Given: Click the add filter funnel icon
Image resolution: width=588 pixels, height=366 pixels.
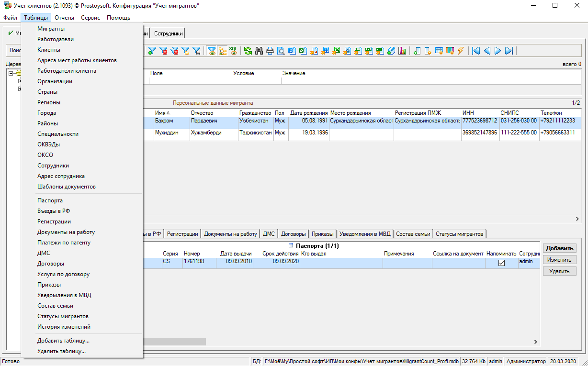Looking at the screenshot, I should tap(152, 51).
